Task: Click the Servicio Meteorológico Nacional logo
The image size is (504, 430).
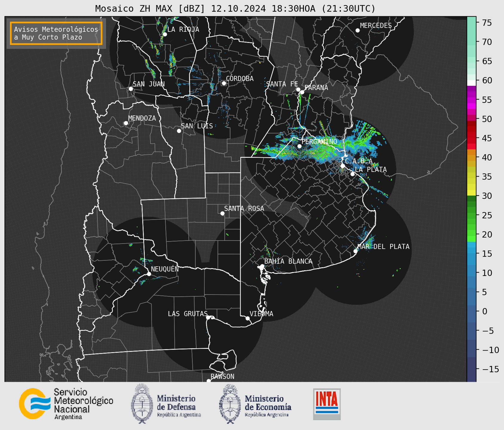Action: tap(66, 404)
